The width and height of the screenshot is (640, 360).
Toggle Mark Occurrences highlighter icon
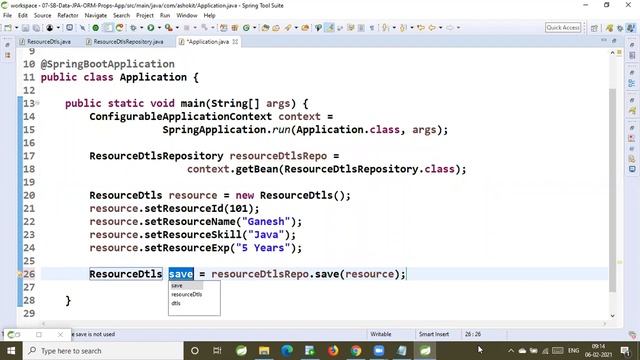point(330,28)
